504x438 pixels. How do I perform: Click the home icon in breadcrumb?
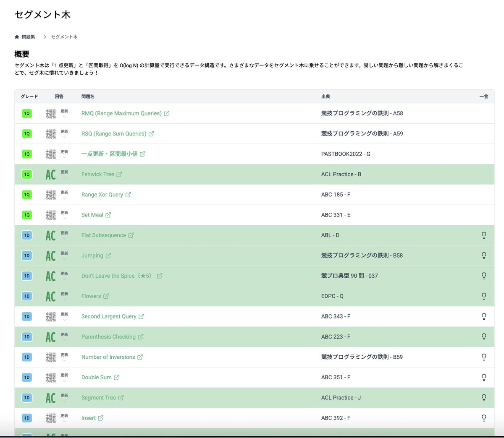click(17, 37)
